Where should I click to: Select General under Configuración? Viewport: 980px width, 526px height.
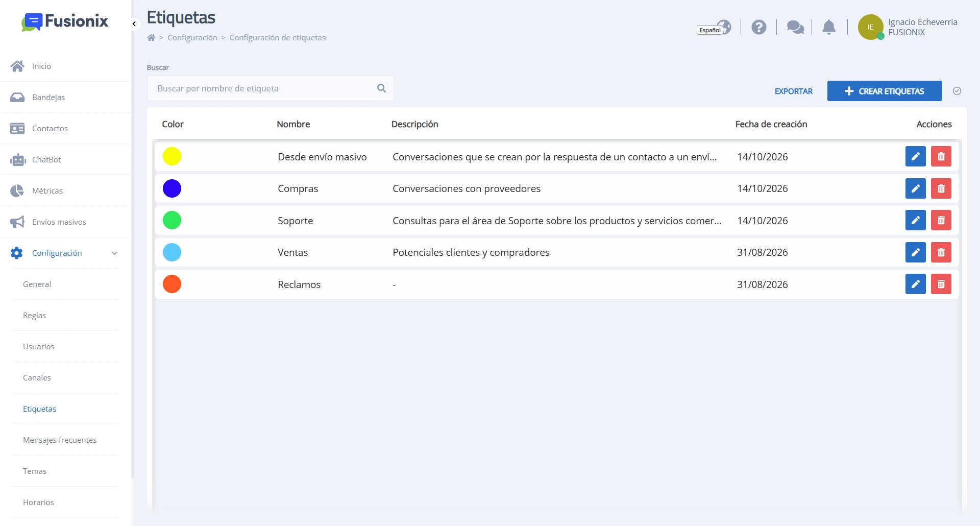point(65,284)
